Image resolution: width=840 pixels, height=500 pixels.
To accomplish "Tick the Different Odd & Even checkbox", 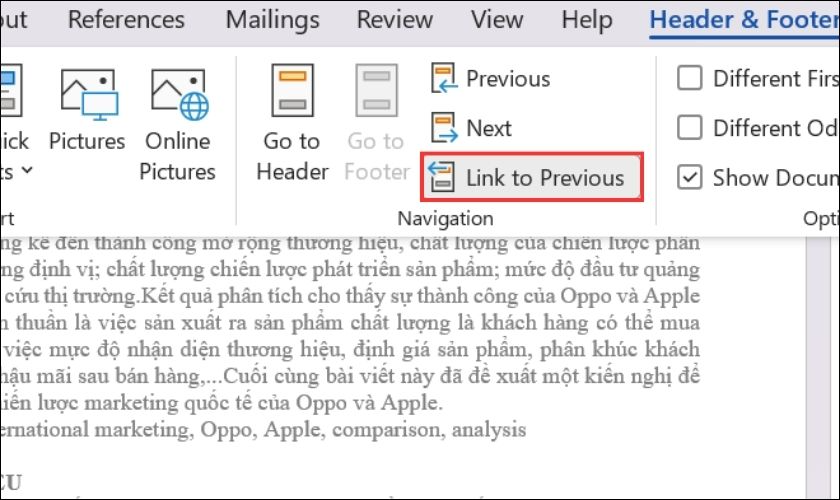I will pyautogui.click(x=689, y=128).
